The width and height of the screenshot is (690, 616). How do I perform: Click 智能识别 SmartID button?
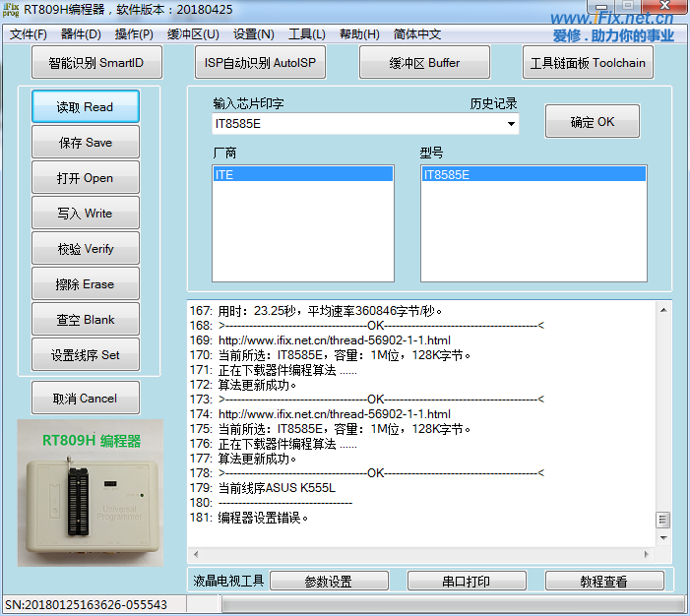96,62
